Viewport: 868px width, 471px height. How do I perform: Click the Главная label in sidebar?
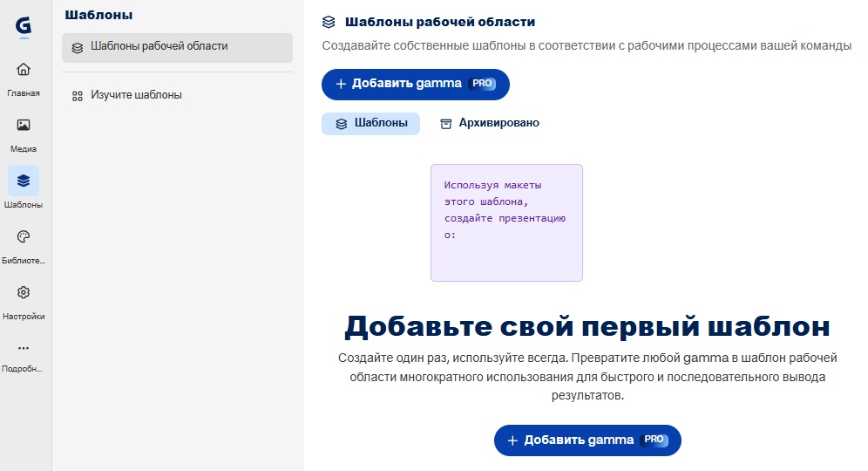click(x=24, y=93)
